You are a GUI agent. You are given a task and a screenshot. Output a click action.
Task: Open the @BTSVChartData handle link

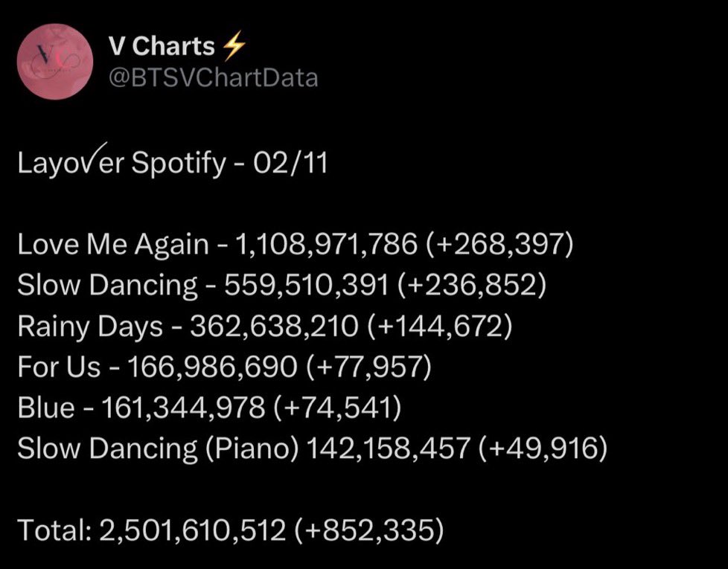(213, 77)
